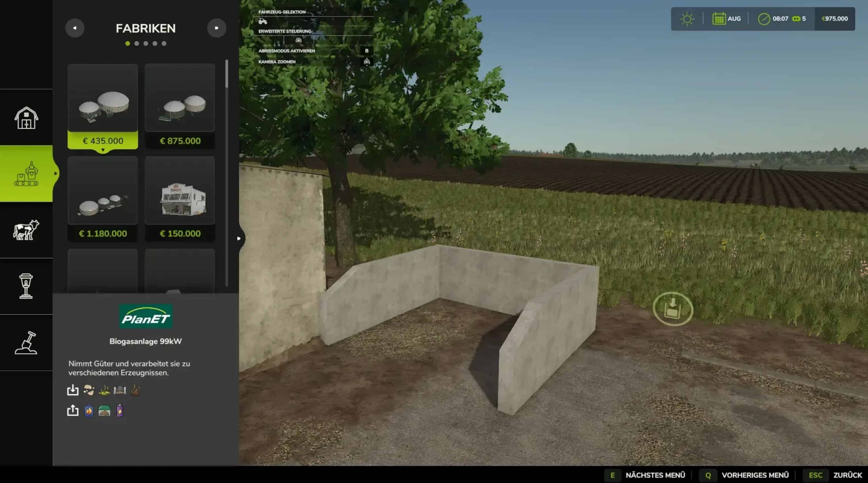This screenshot has height=483, width=868.
Task: Open the decoration lamp category icon
Action: (x=26, y=286)
